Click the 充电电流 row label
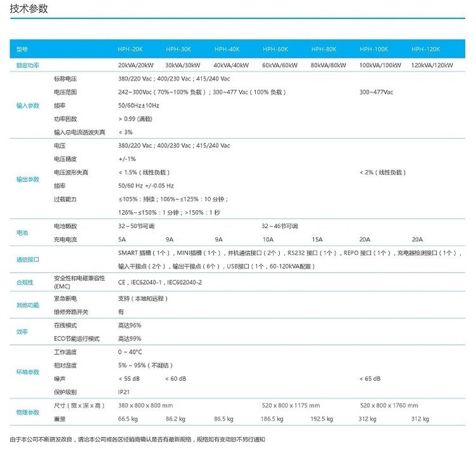 coord(65,239)
